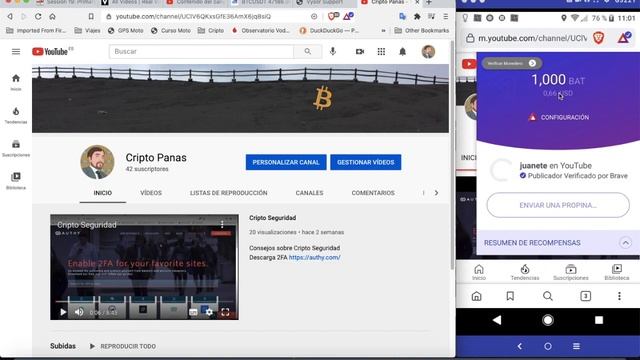Tap the phone browser home icon
This screenshot has height=360, width=640.
pos(476,296)
